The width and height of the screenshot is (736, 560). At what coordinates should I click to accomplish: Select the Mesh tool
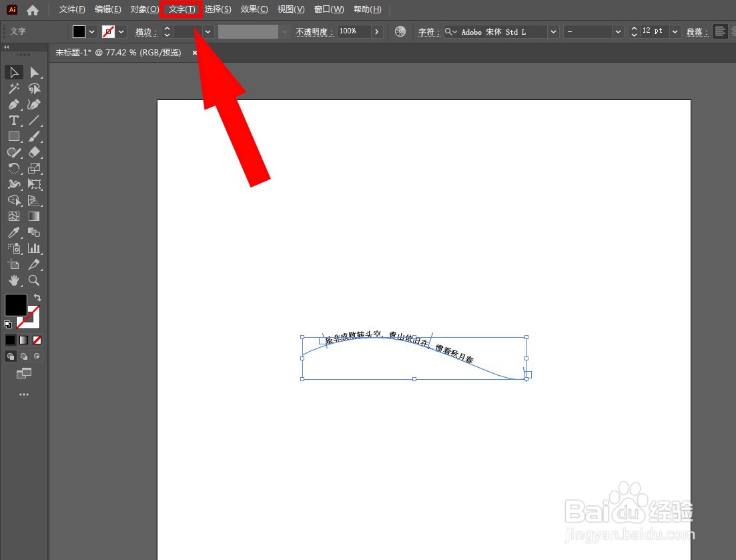[13, 216]
